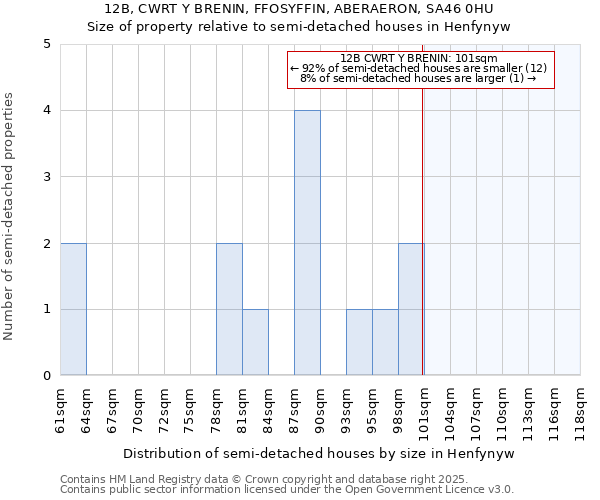Click the y-axis label 'Number of semi-detached properties'
Viewport: 600px width, 500px height.
8,216
